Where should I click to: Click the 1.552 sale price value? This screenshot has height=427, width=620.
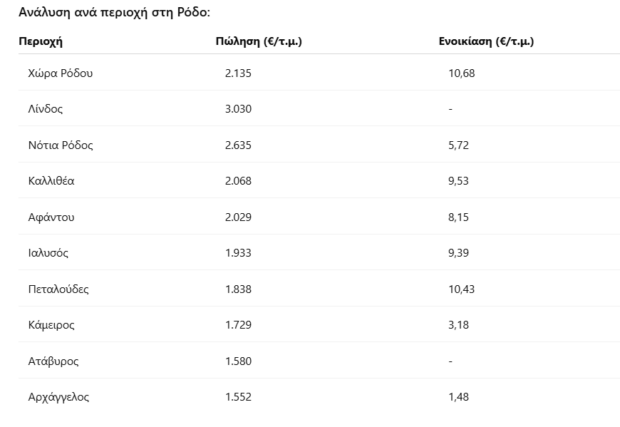coord(238,397)
